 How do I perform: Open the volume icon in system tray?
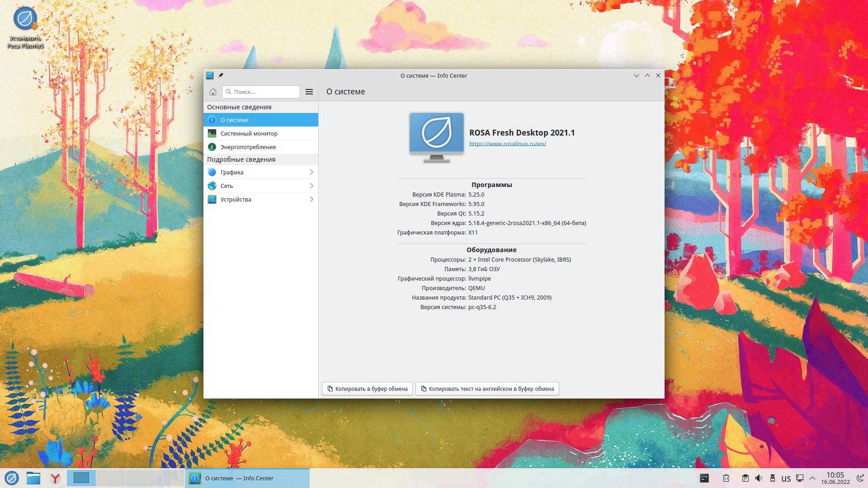pos(759,478)
